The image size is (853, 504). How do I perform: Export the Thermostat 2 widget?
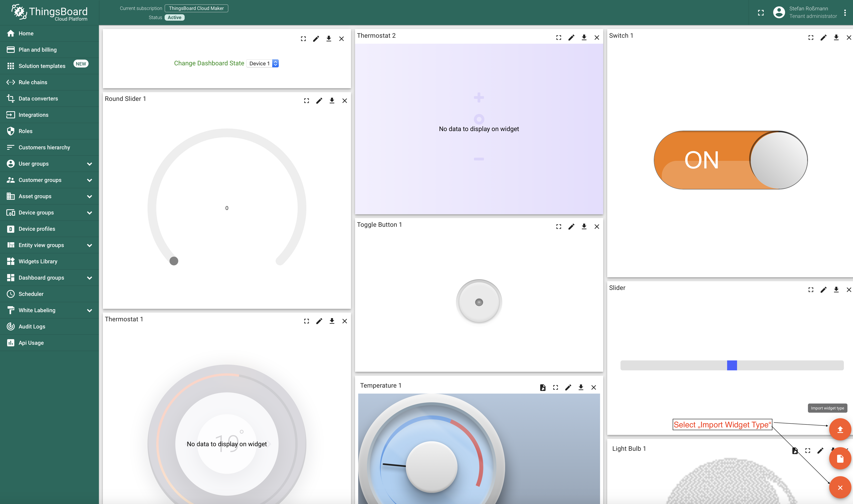pos(584,37)
